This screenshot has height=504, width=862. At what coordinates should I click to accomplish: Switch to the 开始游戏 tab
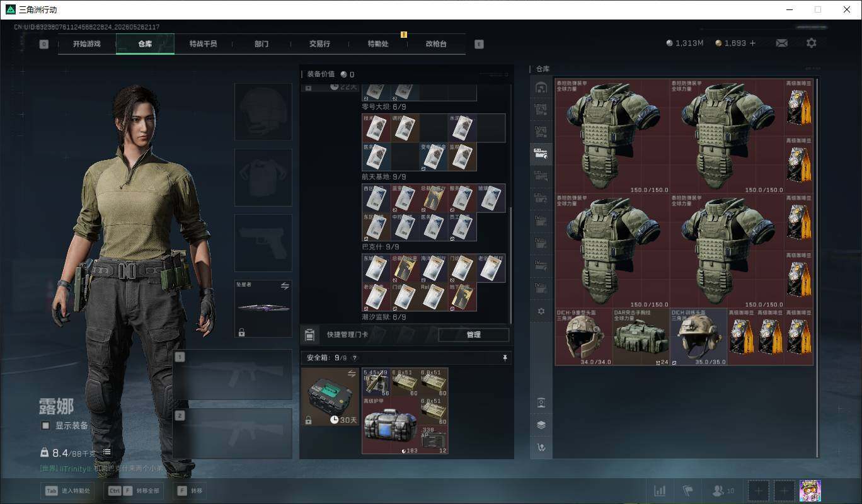click(86, 44)
